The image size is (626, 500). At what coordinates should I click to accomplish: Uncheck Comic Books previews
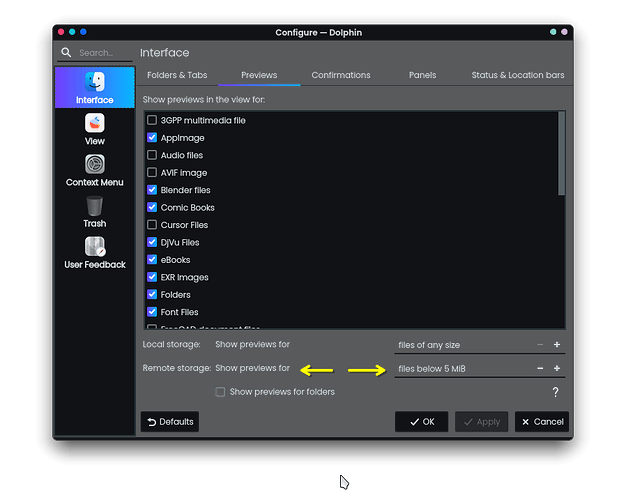(x=152, y=207)
